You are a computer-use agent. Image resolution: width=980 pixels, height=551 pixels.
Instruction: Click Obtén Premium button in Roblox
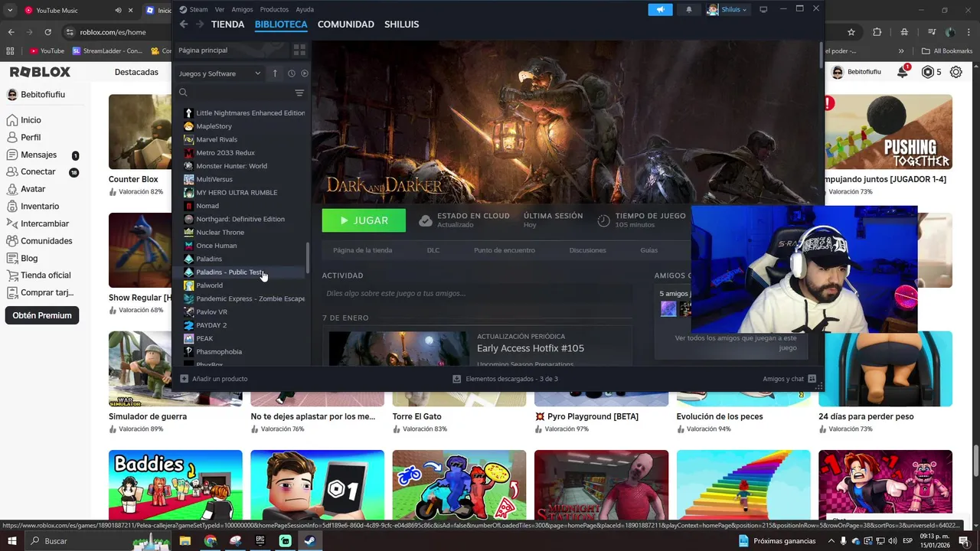point(42,315)
